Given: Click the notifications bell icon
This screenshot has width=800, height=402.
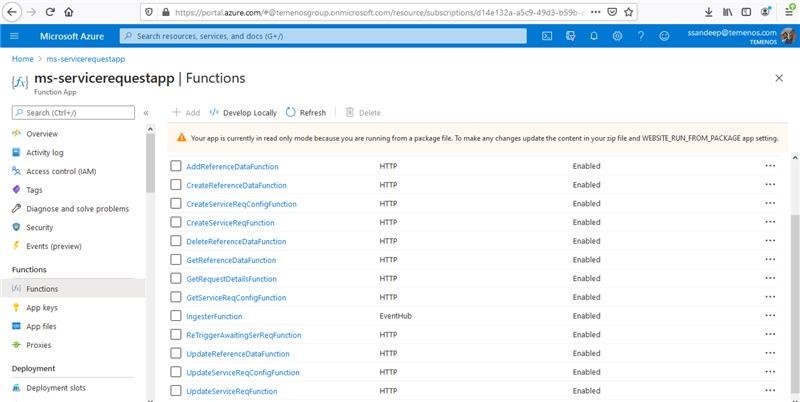Looking at the screenshot, I should pyautogui.click(x=594, y=36).
